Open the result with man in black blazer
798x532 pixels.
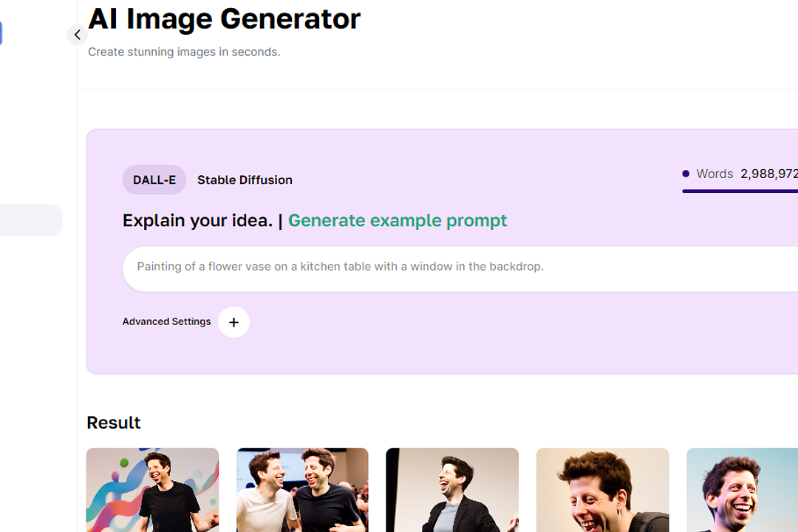coord(452,490)
